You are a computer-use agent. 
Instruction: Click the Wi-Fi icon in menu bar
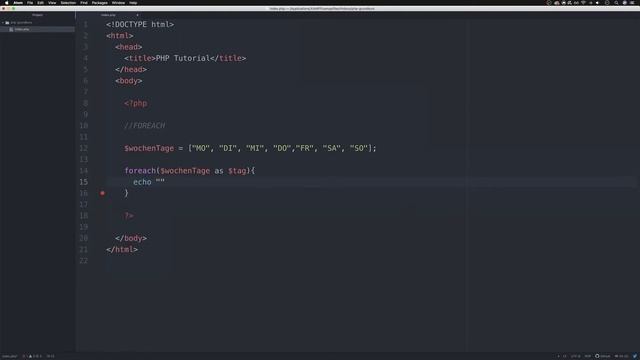click(x=583, y=2)
